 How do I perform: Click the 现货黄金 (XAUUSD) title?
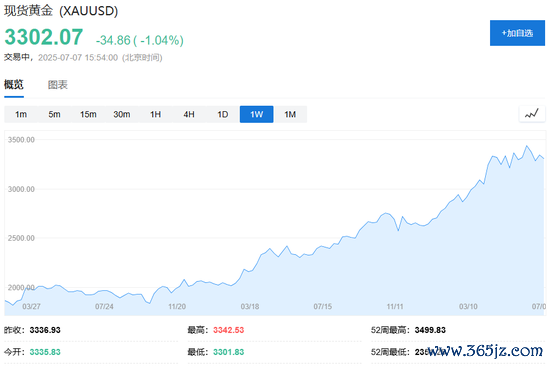click(61, 11)
